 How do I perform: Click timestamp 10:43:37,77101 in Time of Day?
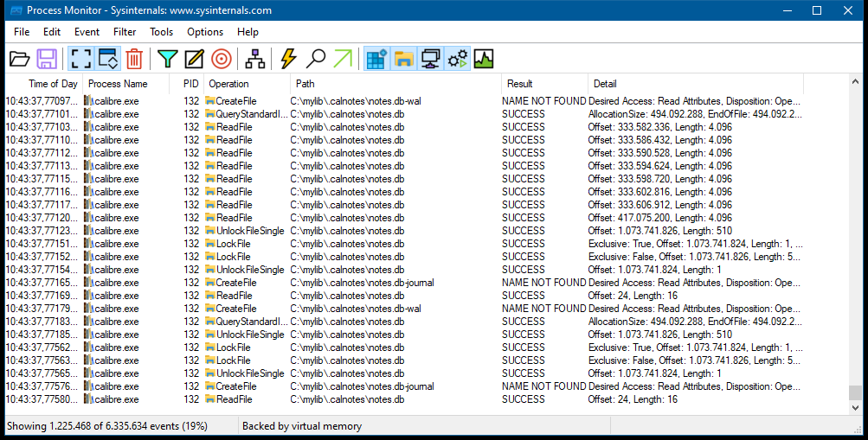pos(42,114)
